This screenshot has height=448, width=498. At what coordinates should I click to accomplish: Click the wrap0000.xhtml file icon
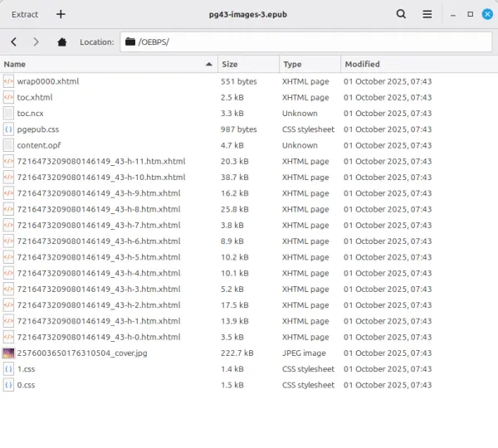click(x=8, y=81)
